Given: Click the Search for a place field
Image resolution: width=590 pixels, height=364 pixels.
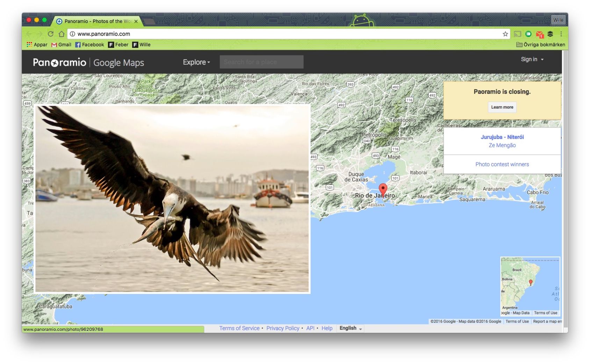Looking at the screenshot, I should pos(261,62).
